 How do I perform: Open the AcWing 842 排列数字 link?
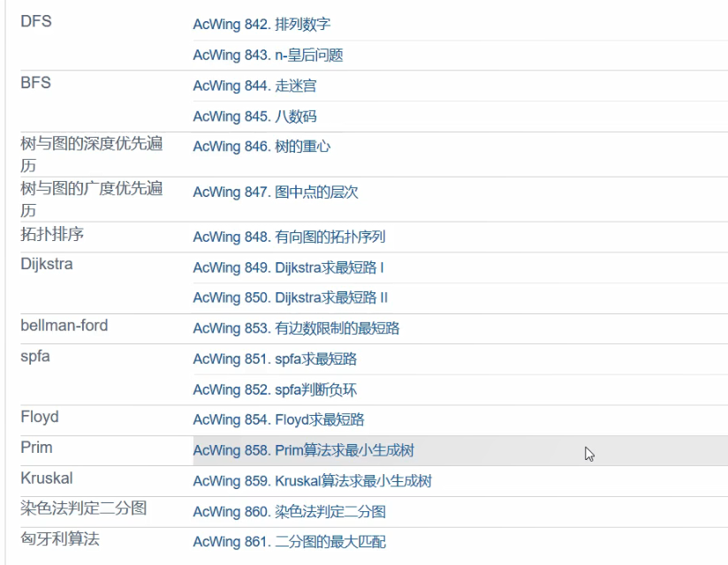point(262,25)
